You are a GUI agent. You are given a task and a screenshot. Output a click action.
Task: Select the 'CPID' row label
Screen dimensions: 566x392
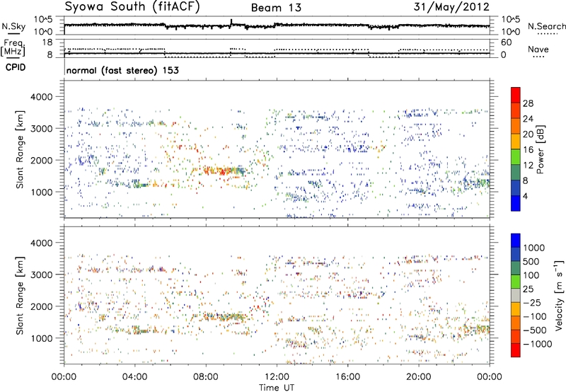point(15,67)
